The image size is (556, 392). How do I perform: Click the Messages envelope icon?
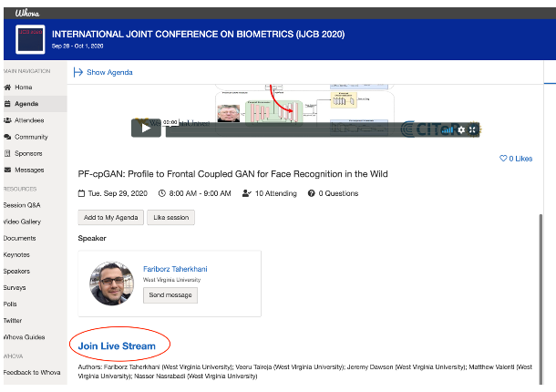[7, 170]
